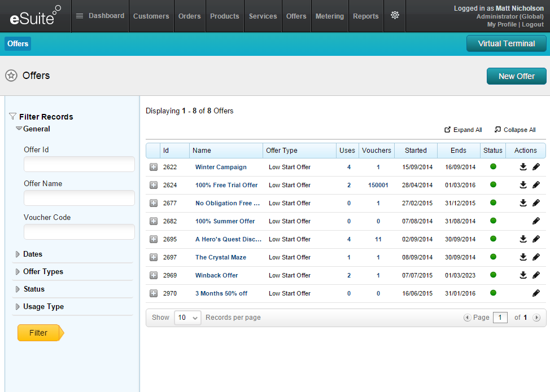Viewport: 550px width, 392px height.
Task: Click the New Offer button
Action: coord(516,76)
